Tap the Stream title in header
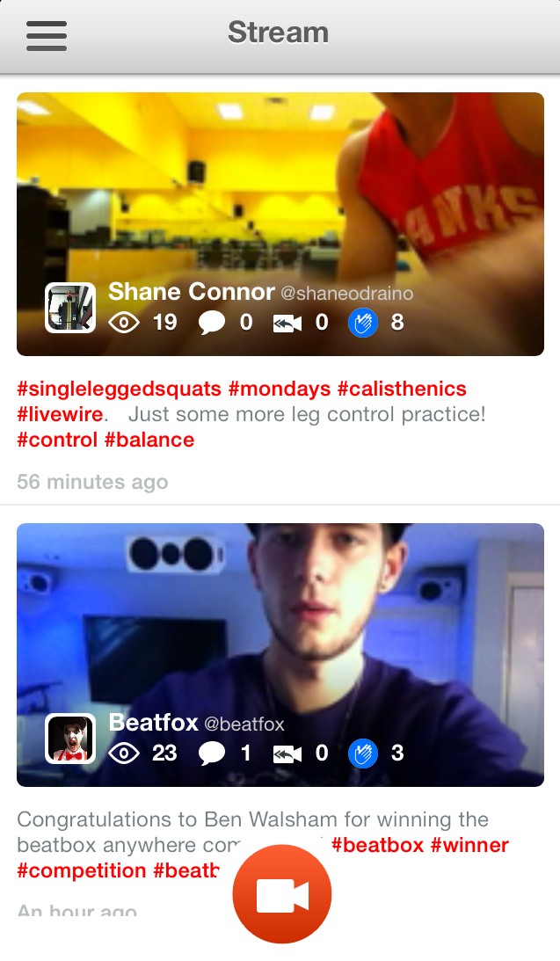 (279, 33)
